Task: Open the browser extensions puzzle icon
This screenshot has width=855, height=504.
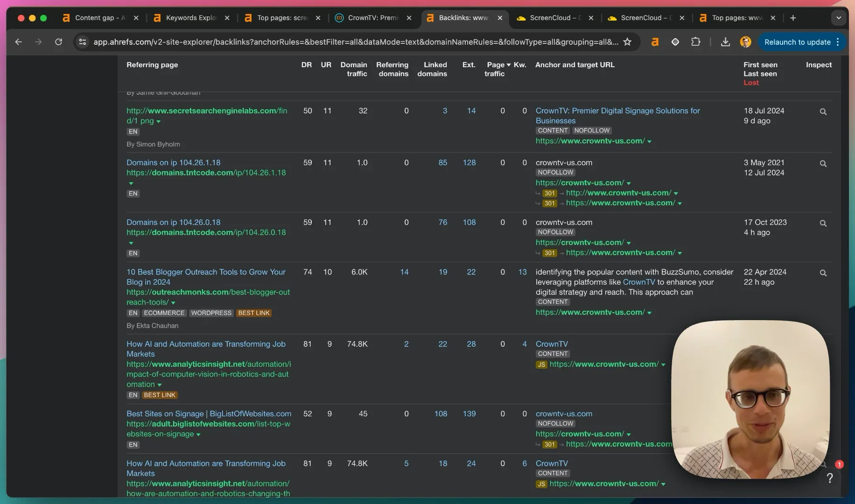Action: click(x=695, y=42)
